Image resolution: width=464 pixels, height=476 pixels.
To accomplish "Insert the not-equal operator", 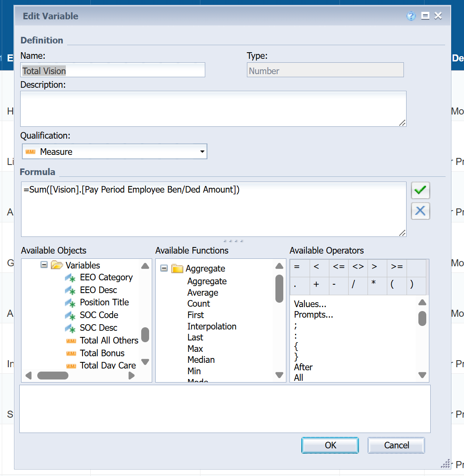I will click(358, 267).
